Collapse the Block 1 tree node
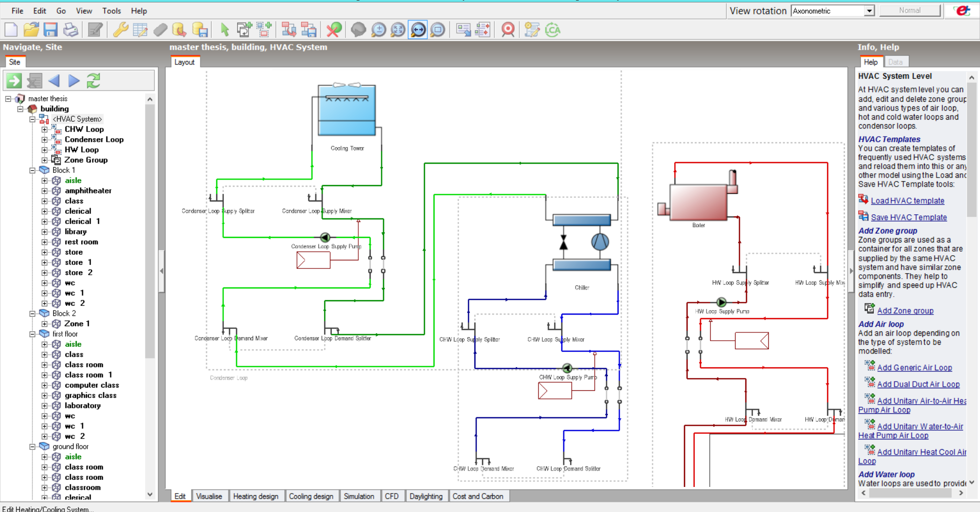The width and height of the screenshot is (980, 512). 32,170
